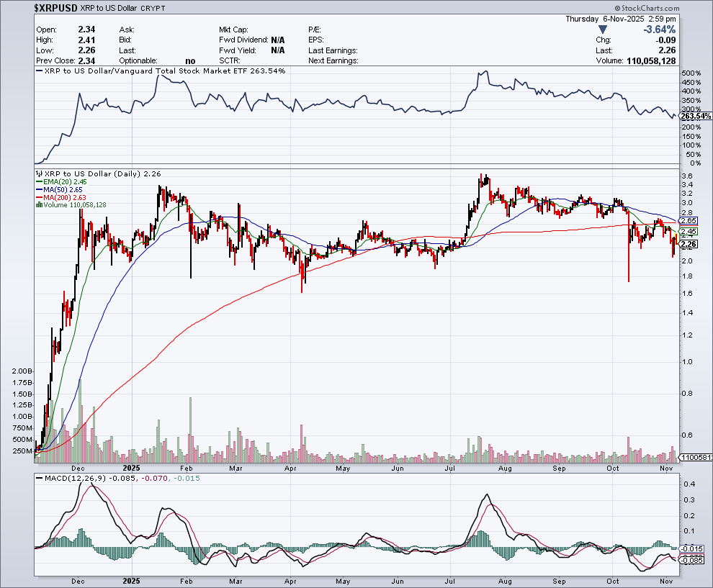This screenshot has width=713, height=588.
Task: Click the red MA(200) legend line marker
Action: (x=37, y=198)
